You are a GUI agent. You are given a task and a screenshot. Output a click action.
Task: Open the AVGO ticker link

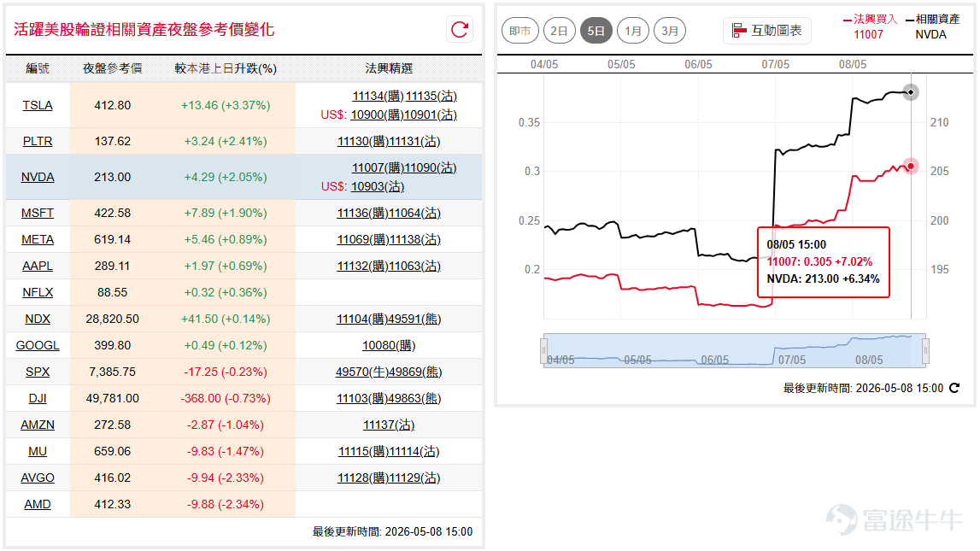(38, 478)
